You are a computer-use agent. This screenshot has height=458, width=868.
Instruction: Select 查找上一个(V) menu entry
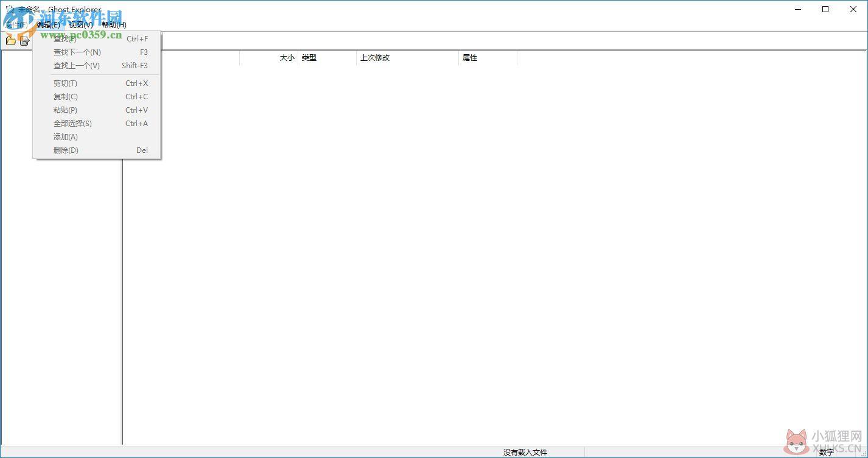click(97, 66)
